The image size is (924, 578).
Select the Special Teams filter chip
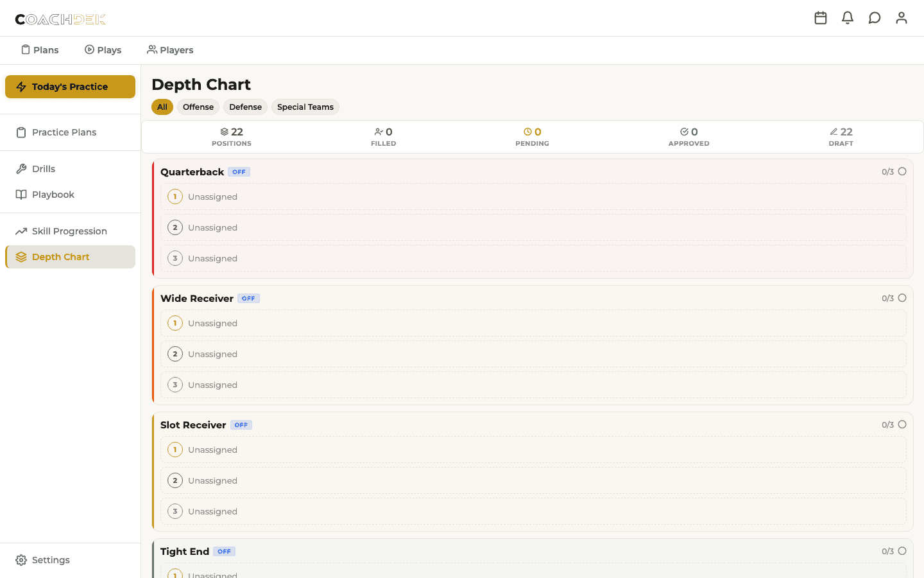tap(305, 107)
